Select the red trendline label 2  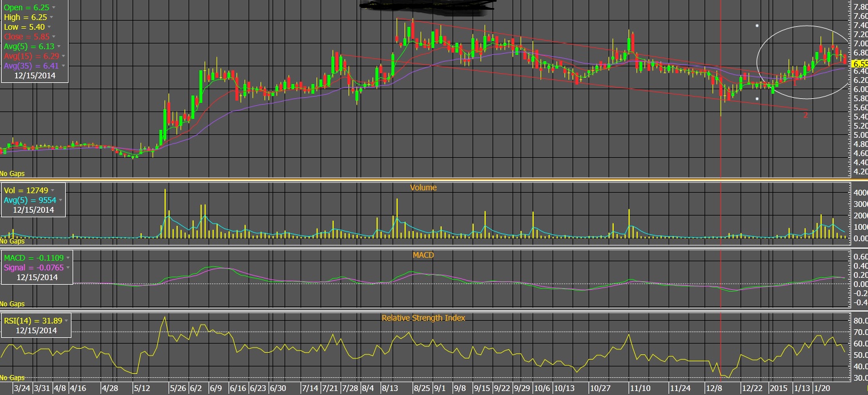tap(806, 115)
